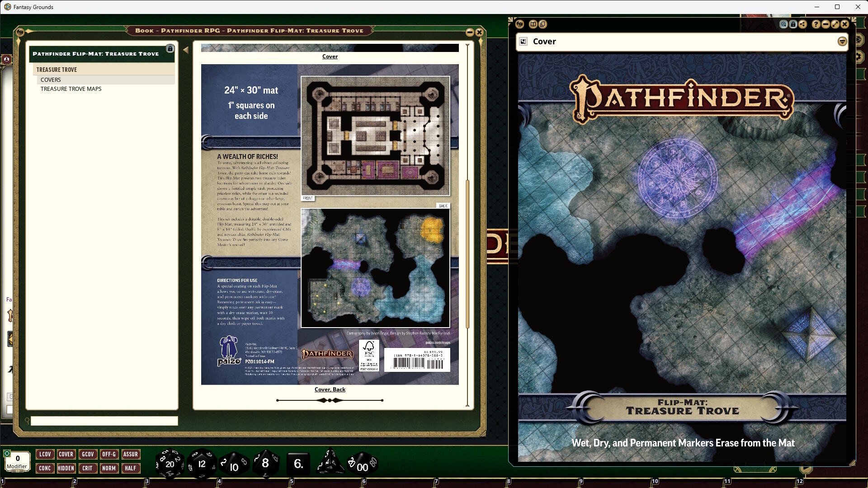The width and height of the screenshot is (868, 488).
Task: Minimize the Book reference window
Action: click(x=470, y=32)
